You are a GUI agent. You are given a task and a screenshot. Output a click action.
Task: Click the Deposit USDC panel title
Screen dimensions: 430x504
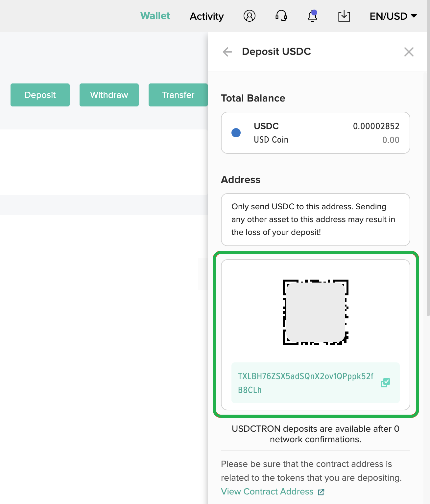click(x=276, y=52)
